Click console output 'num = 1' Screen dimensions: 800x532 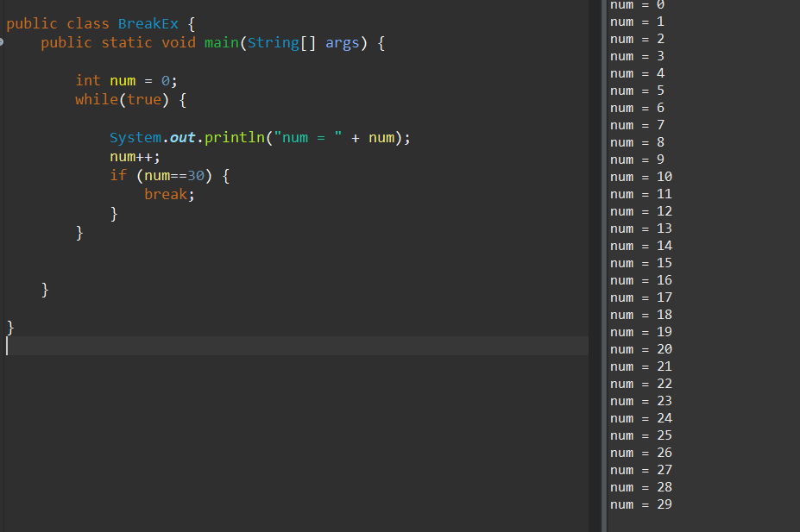pyautogui.click(x=637, y=22)
